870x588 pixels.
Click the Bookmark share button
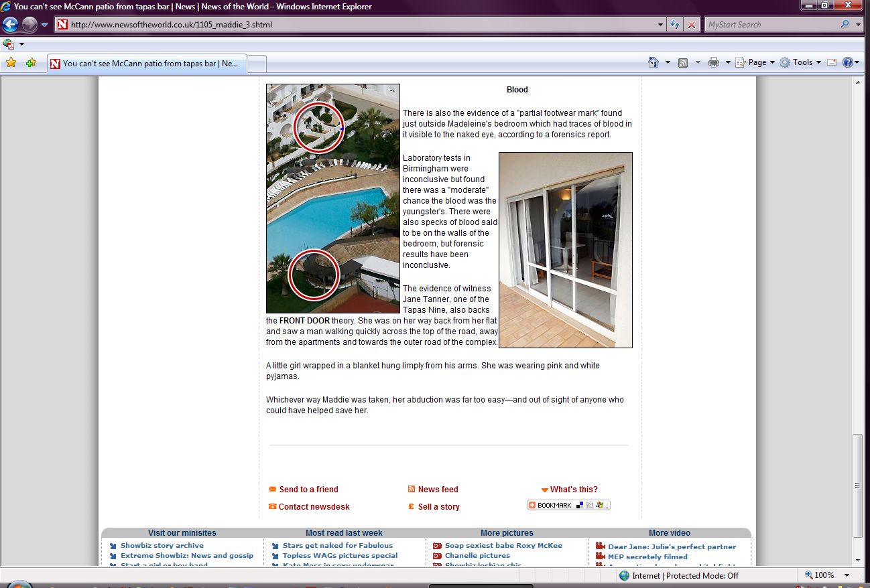568,505
